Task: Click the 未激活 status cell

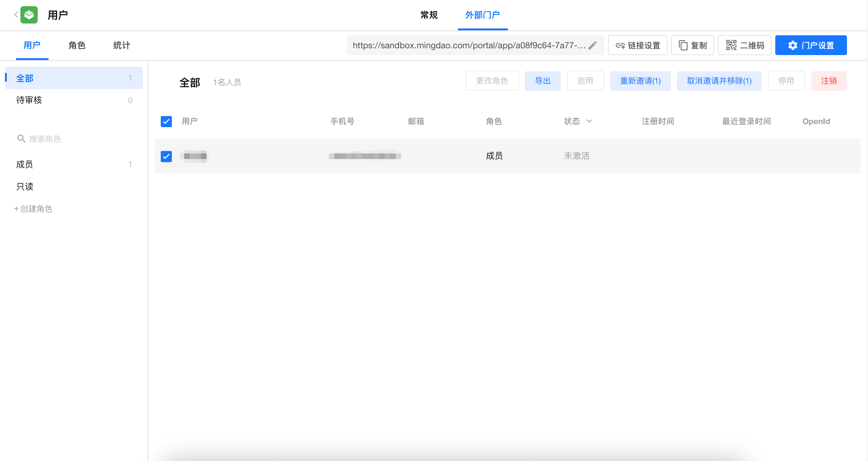Action: pos(577,156)
